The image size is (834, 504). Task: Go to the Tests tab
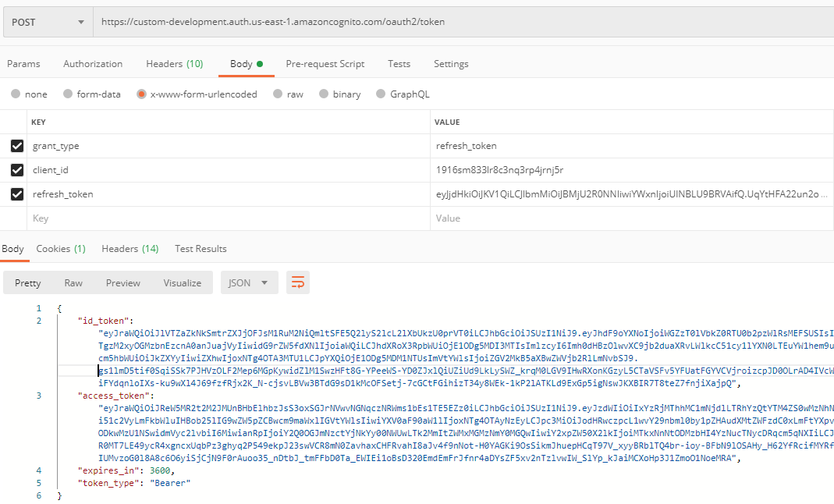[399, 63]
